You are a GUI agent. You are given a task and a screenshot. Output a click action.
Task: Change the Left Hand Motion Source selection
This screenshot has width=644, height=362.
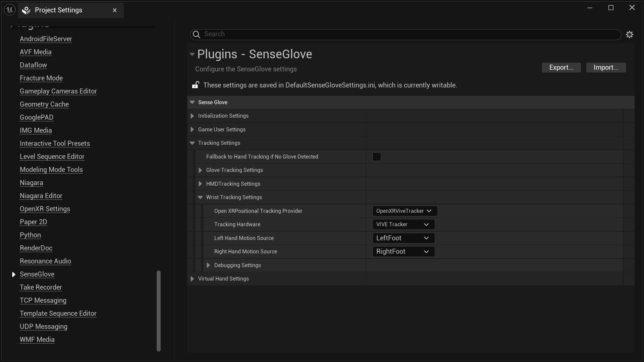(x=403, y=238)
